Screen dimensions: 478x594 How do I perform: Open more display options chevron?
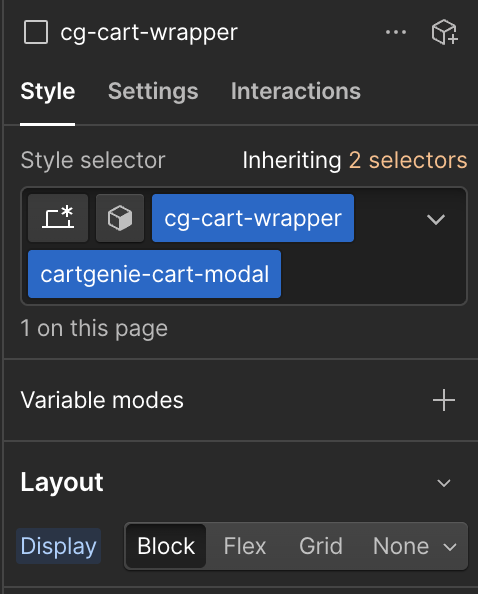pos(450,547)
